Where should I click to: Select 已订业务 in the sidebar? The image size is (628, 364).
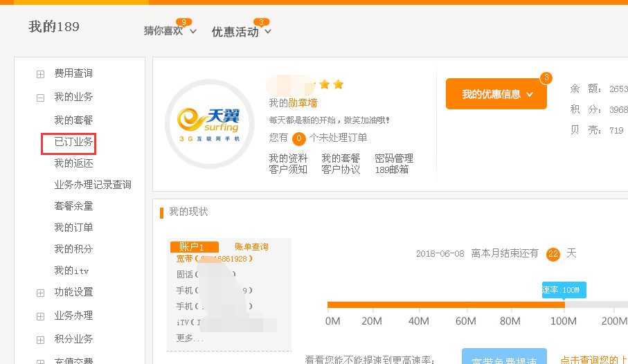tap(73, 142)
